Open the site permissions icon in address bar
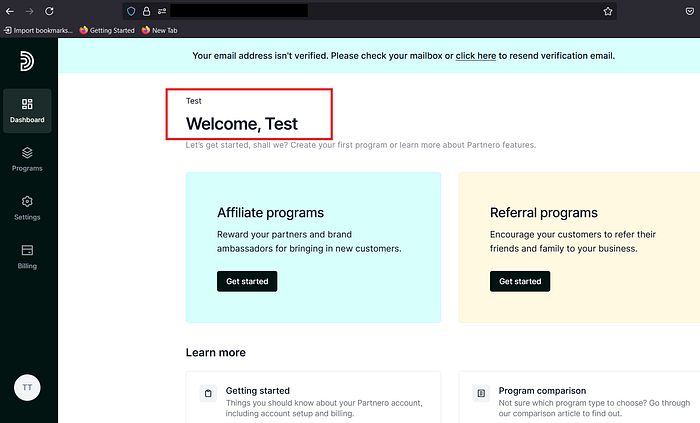Viewport: 700px width, 423px height. point(162,11)
